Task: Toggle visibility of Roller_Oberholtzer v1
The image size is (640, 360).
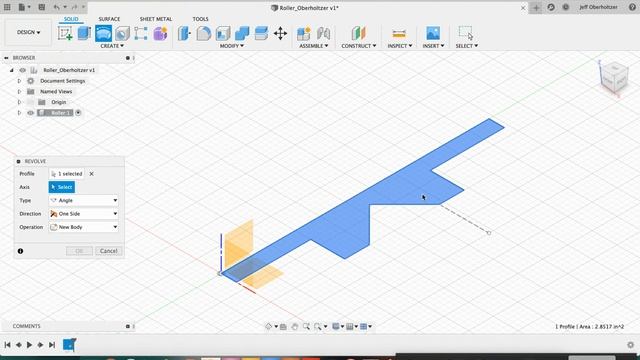Action: coord(22,70)
